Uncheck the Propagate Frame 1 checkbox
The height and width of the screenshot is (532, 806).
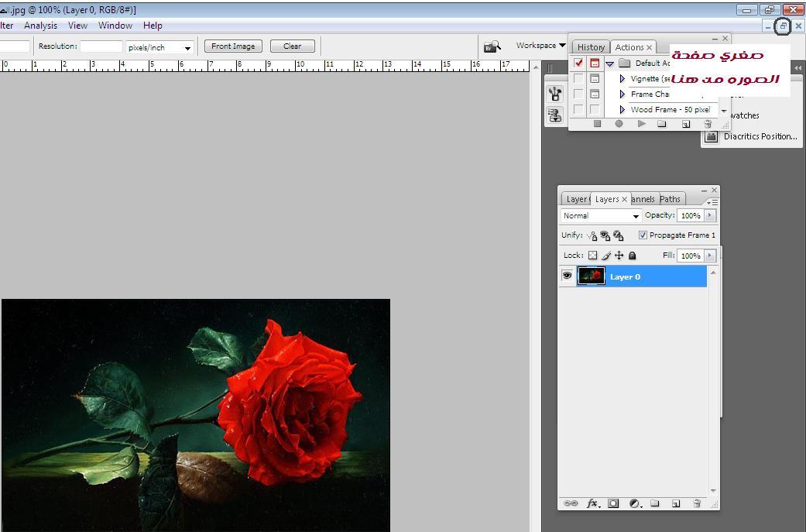643,235
